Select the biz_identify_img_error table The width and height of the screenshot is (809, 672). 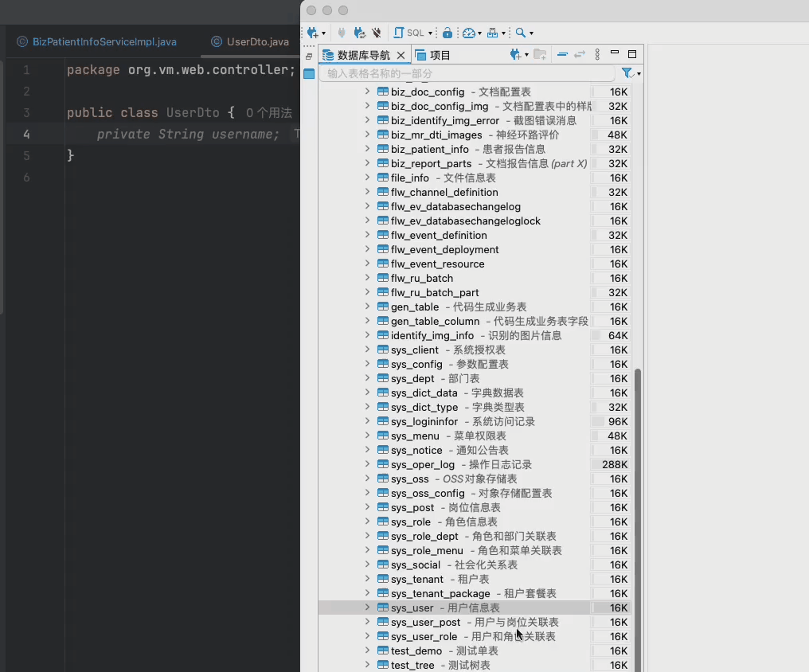coord(445,121)
